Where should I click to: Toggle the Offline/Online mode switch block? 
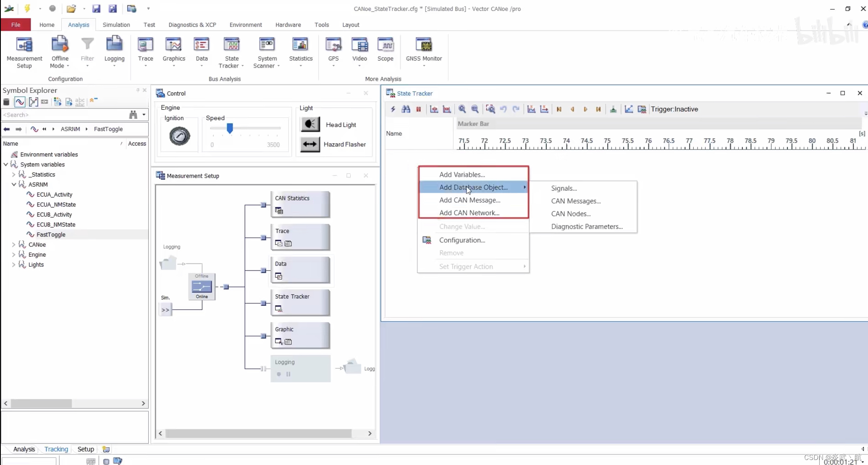(x=202, y=286)
